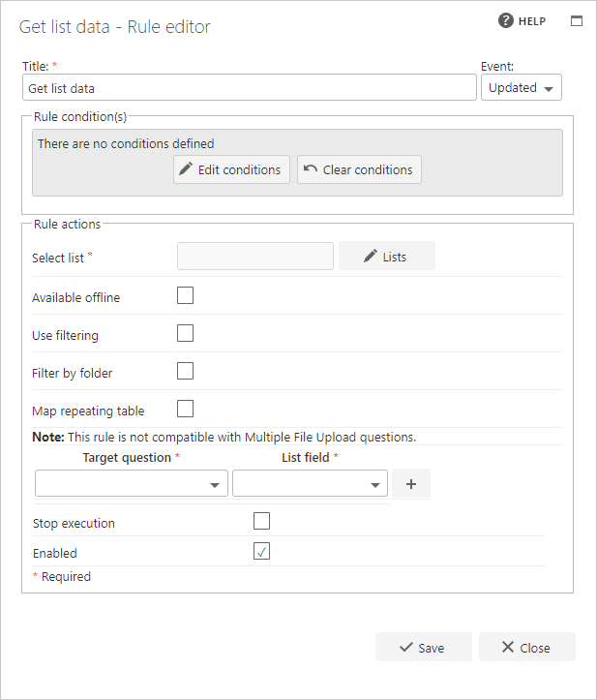Expand the Target question dropdown

pos(132,483)
